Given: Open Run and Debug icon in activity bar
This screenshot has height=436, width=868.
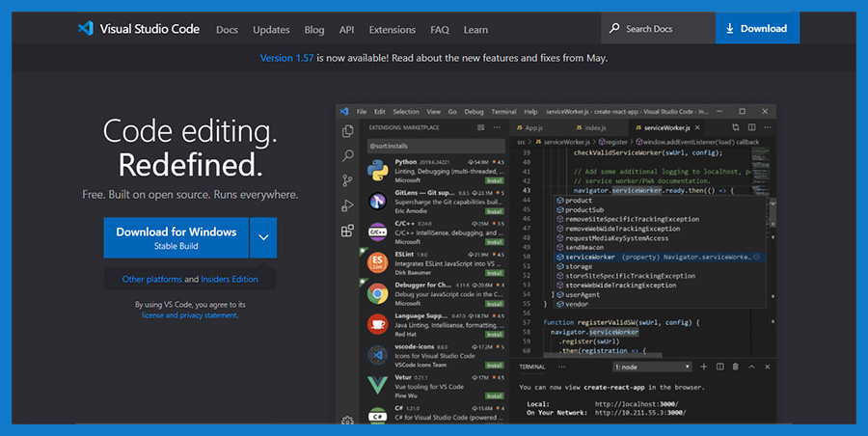Looking at the screenshot, I should [x=347, y=205].
